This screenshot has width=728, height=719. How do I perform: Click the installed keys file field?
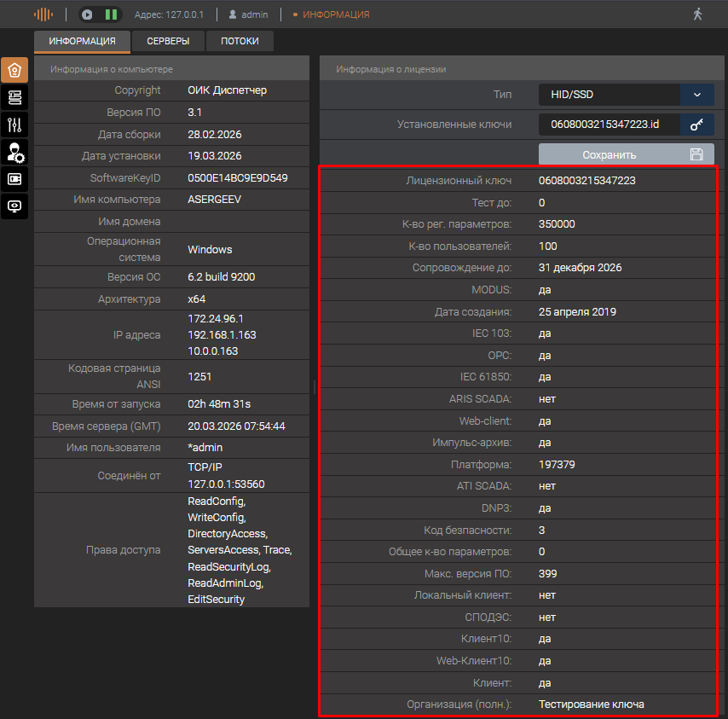(x=609, y=125)
